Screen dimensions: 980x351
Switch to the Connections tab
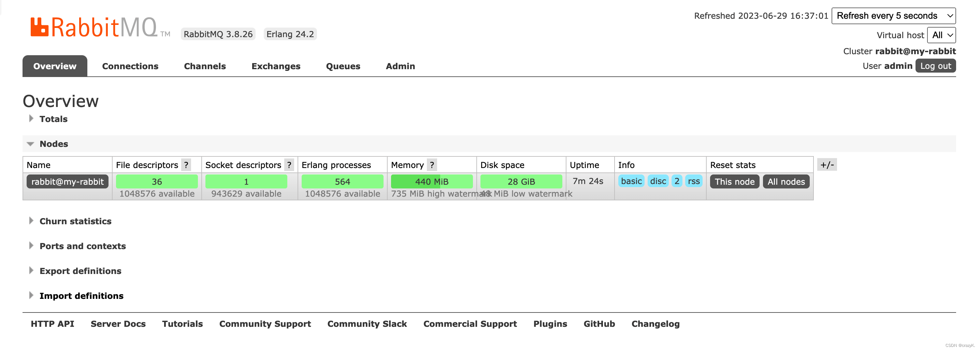tap(130, 66)
